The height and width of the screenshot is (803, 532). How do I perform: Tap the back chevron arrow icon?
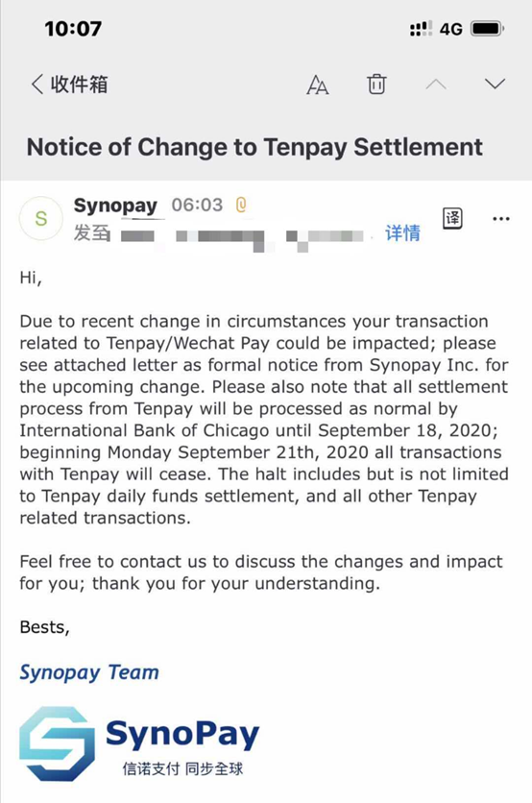[x=37, y=84]
